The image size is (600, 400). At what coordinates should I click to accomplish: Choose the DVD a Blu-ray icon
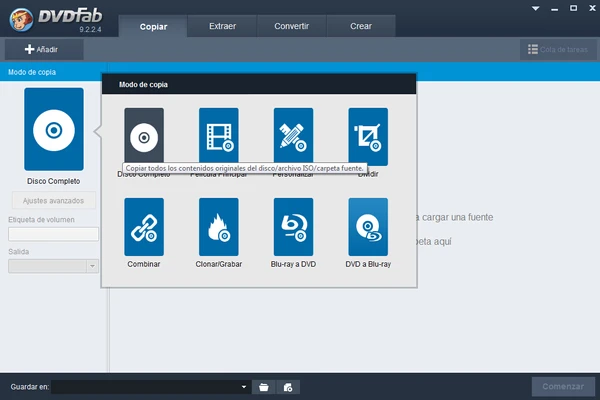tap(368, 227)
